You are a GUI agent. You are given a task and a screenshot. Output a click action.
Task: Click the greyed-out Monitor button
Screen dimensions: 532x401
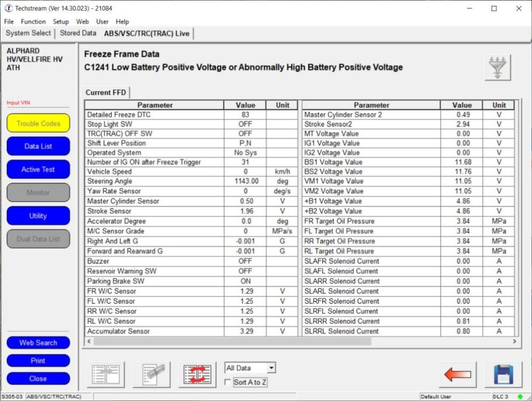click(38, 192)
